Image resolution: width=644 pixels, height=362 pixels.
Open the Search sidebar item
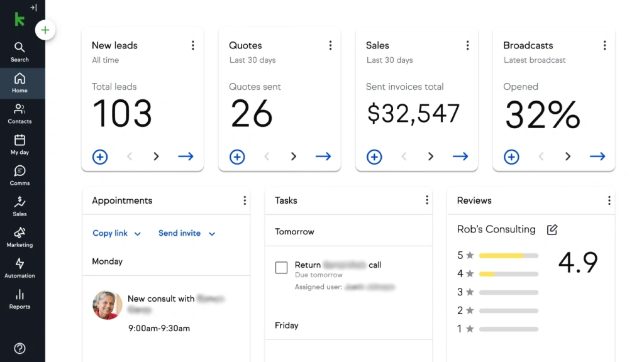(x=19, y=52)
